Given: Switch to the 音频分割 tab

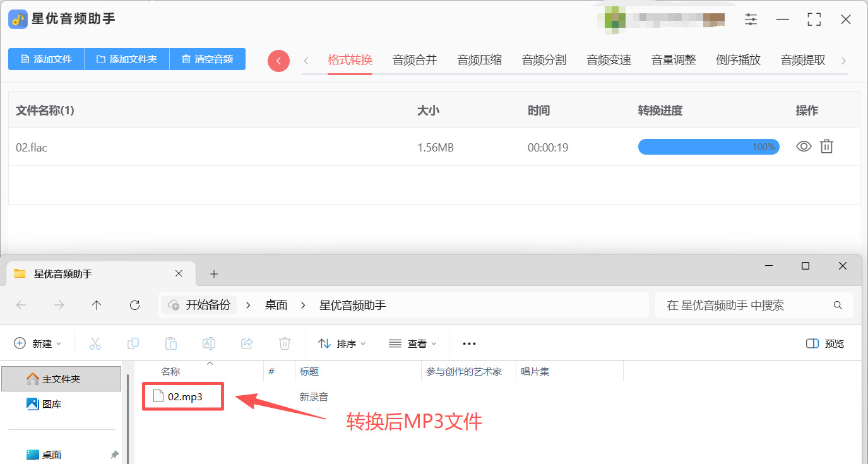Looking at the screenshot, I should click(x=544, y=60).
